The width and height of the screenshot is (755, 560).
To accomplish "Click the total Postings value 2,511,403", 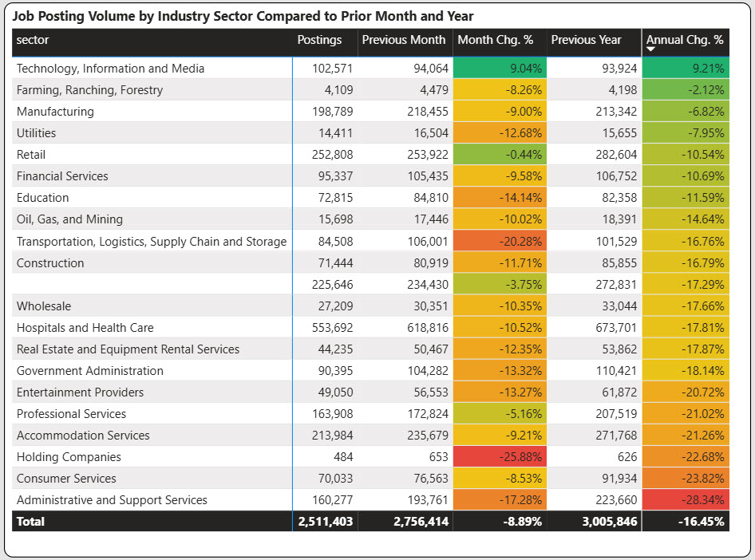I will tap(326, 522).
